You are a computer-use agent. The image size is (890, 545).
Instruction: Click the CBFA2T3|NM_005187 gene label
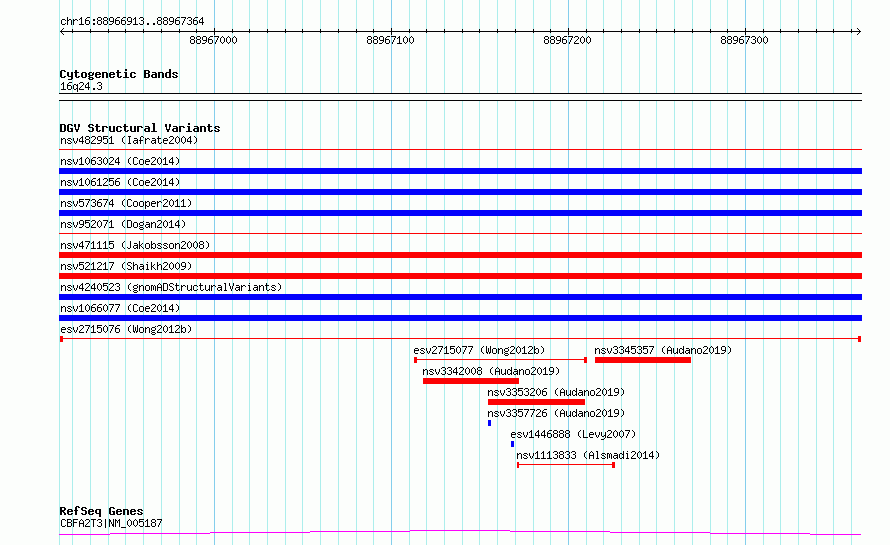111,523
